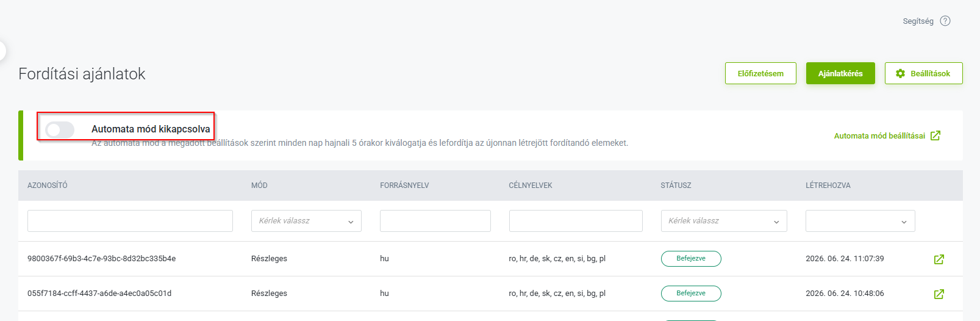This screenshot has width=980, height=321.
Task: Toggle the Automata mód switch
Action: click(x=60, y=129)
